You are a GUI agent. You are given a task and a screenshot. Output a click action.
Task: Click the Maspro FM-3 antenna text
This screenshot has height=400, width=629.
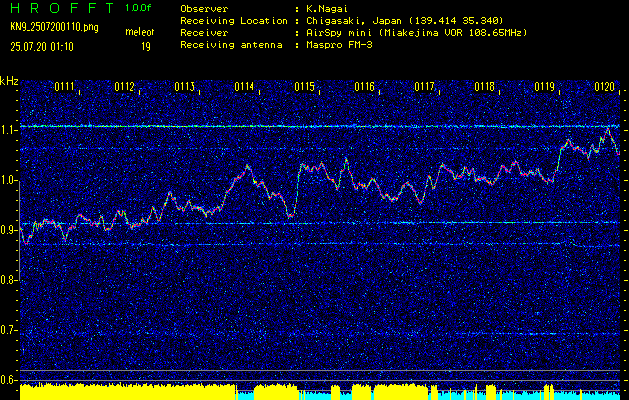(x=339, y=45)
